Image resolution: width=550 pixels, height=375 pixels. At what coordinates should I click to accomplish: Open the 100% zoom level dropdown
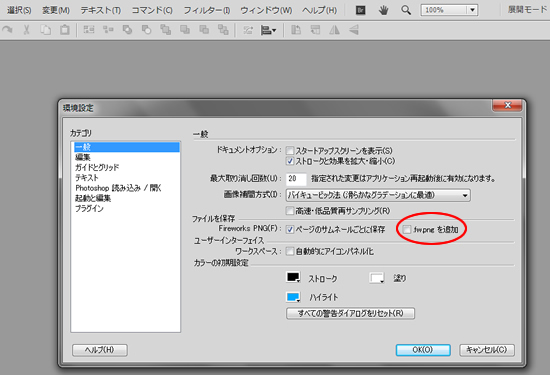[472, 10]
